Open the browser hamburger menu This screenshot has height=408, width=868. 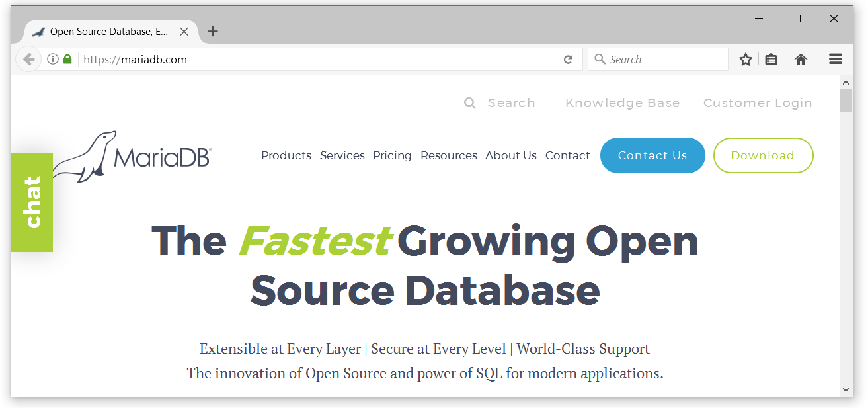[x=836, y=60]
